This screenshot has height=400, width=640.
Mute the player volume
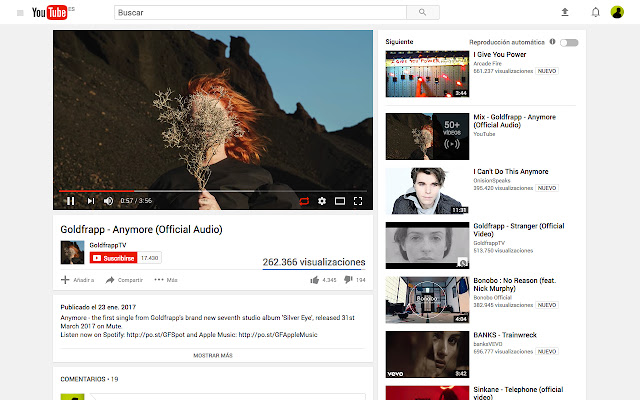pyautogui.click(x=108, y=201)
